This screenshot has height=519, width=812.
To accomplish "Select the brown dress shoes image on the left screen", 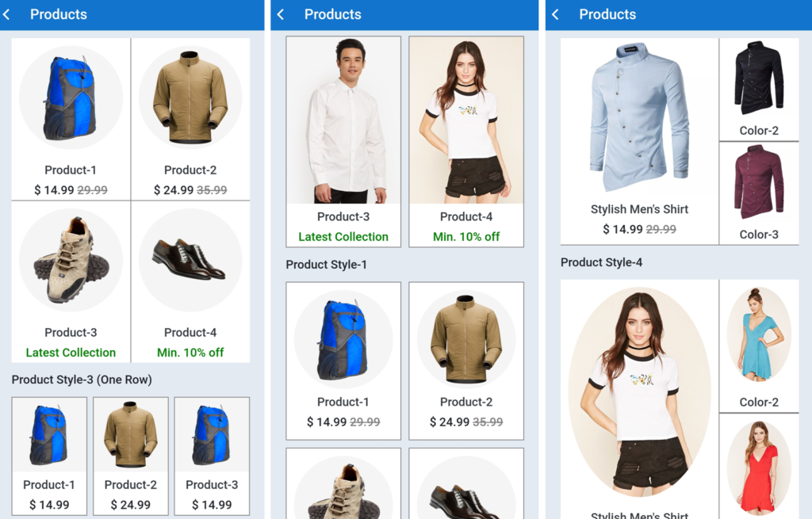I will [190, 260].
